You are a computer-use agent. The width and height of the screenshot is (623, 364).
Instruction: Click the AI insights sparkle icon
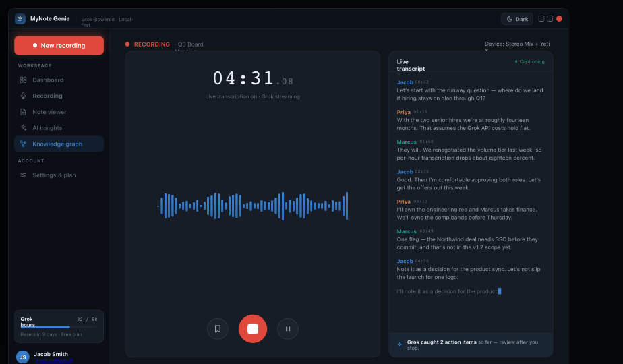24,127
